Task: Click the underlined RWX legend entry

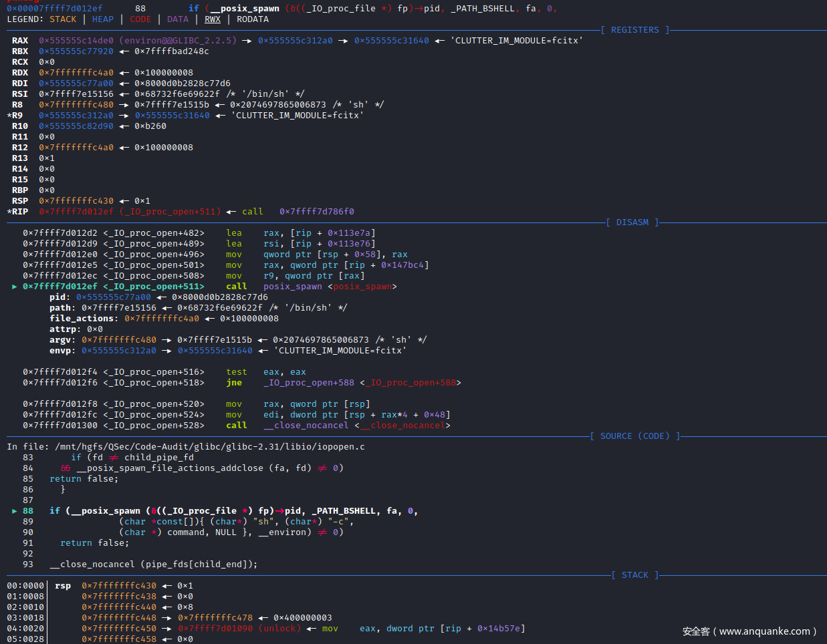Action: 213,19
